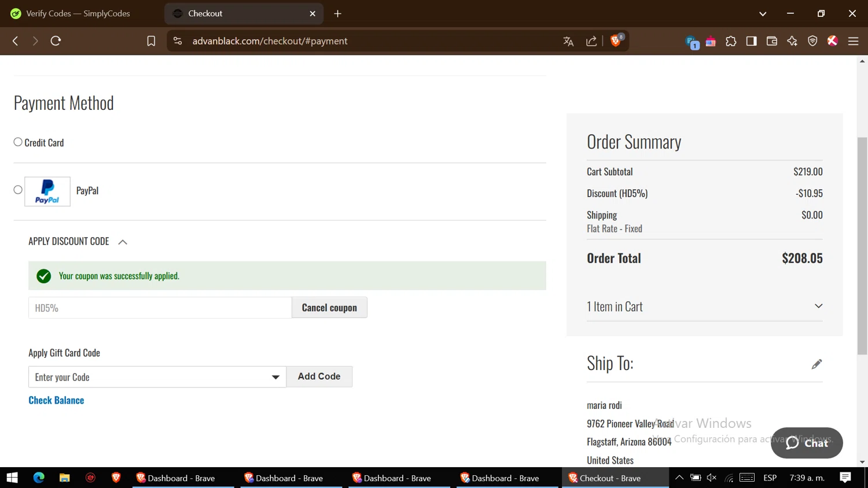Open Brave Shields icon

pos(616,40)
